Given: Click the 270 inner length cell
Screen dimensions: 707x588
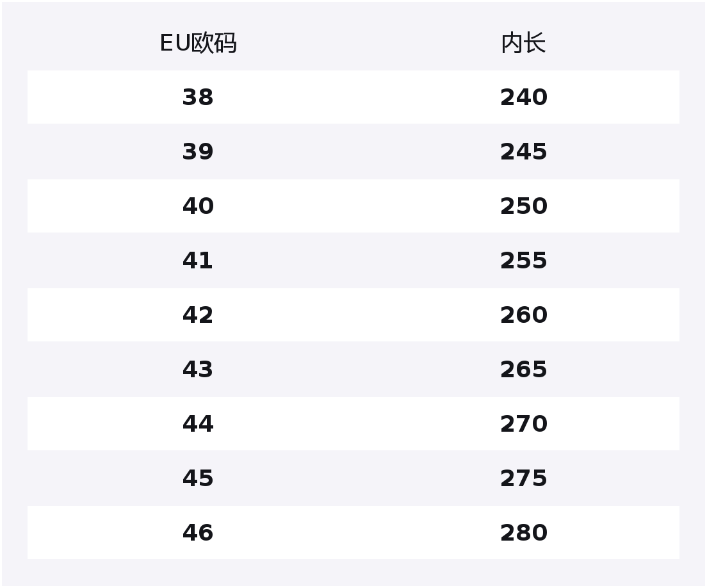Looking at the screenshot, I should (x=523, y=424).
